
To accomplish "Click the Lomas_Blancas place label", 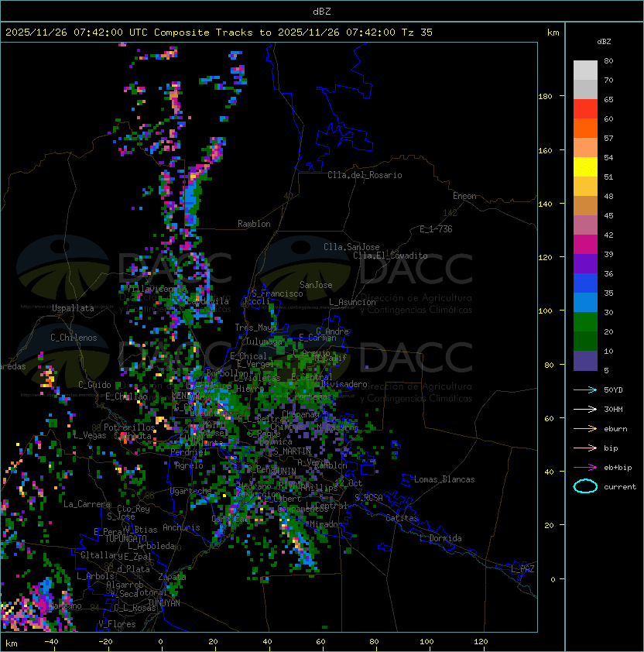I will (x=444, y=479).
